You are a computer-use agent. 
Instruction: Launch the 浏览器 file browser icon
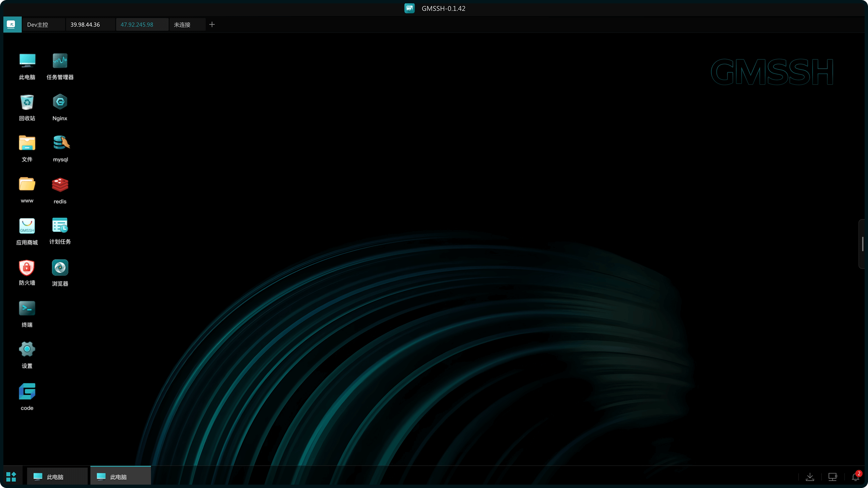60,268
